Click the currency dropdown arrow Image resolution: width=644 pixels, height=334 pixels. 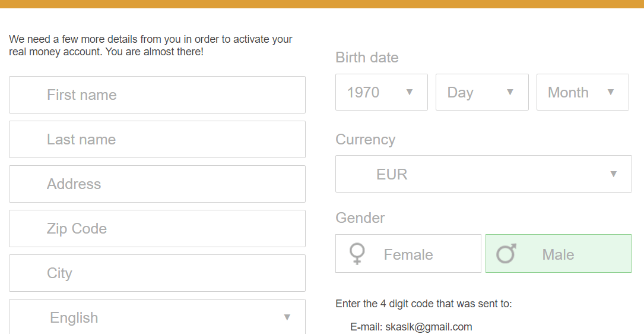[614, 174]
